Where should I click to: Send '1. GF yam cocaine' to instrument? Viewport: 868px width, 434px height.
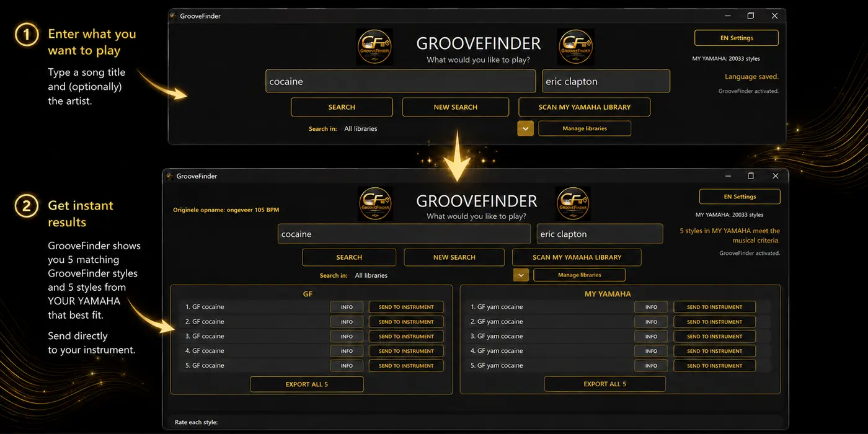click(x=714, y=307)
